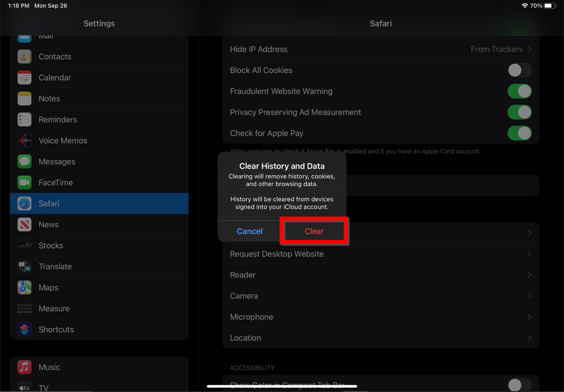Select Shortcuts in settings list

pos(99,329)
